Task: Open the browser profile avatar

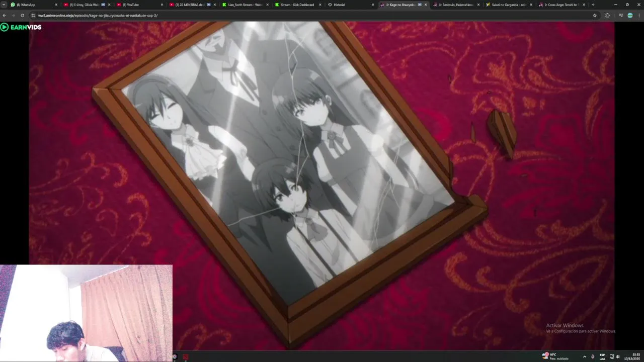Action: pos(630,16)
